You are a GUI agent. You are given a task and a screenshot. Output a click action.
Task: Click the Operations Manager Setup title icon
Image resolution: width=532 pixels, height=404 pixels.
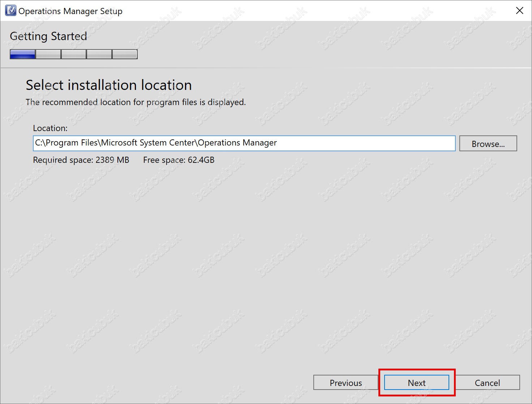[x=11, y=10]
